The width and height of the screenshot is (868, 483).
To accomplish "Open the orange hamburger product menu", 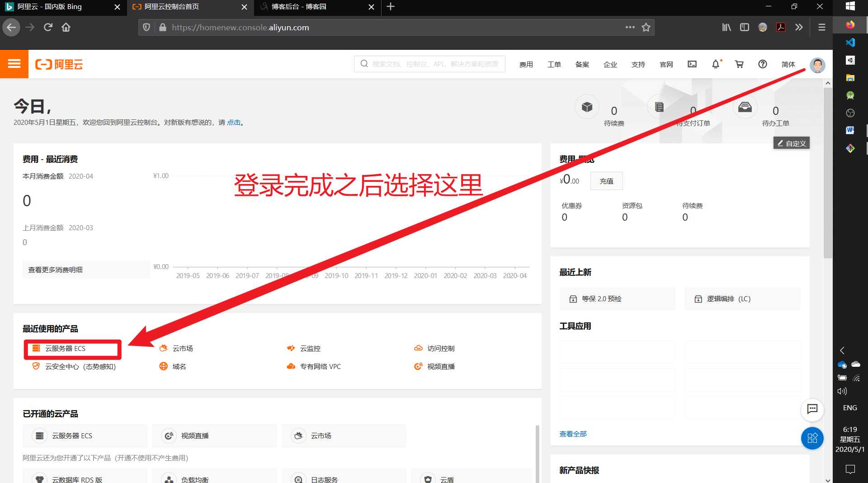I will tap(14, 64).
